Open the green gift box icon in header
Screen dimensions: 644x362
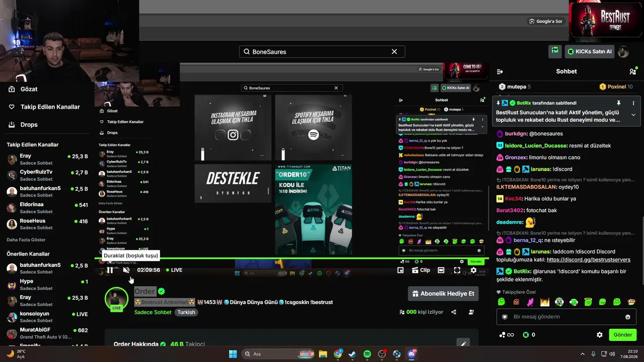[555, 51]
